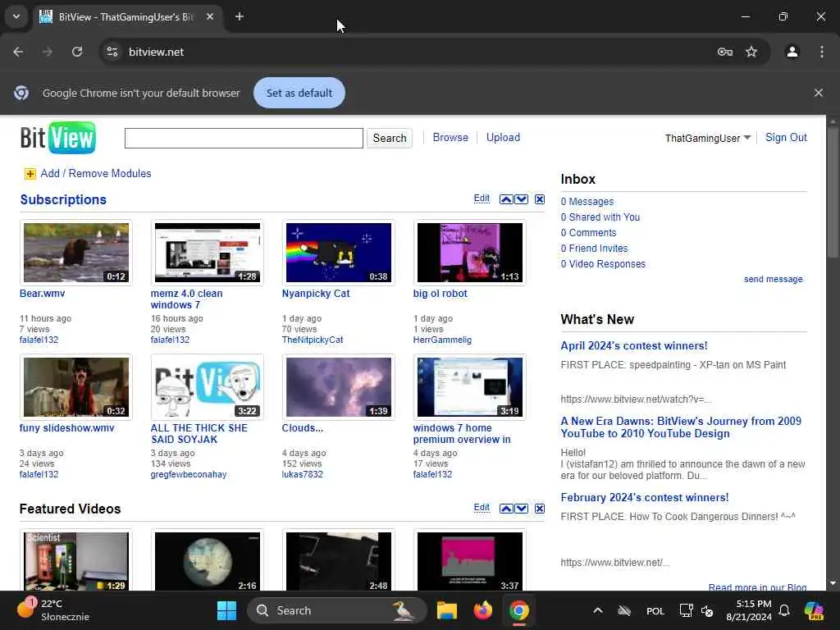Open April 2024's contest winners post

click(634, 346)
